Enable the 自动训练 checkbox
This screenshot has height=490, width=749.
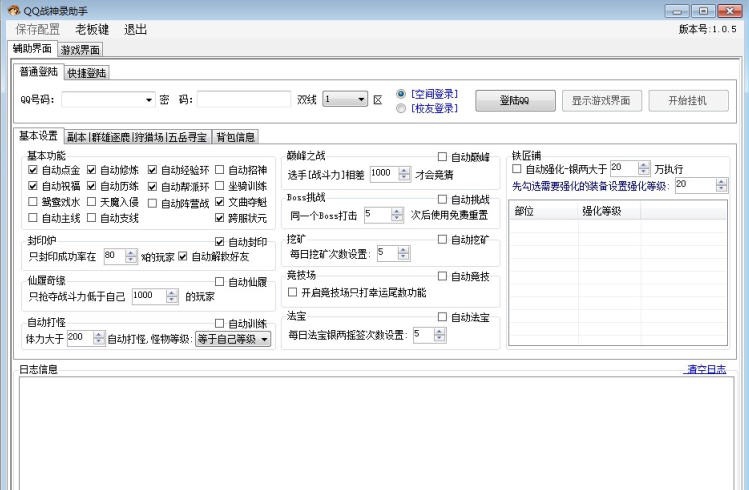point(220,323)
